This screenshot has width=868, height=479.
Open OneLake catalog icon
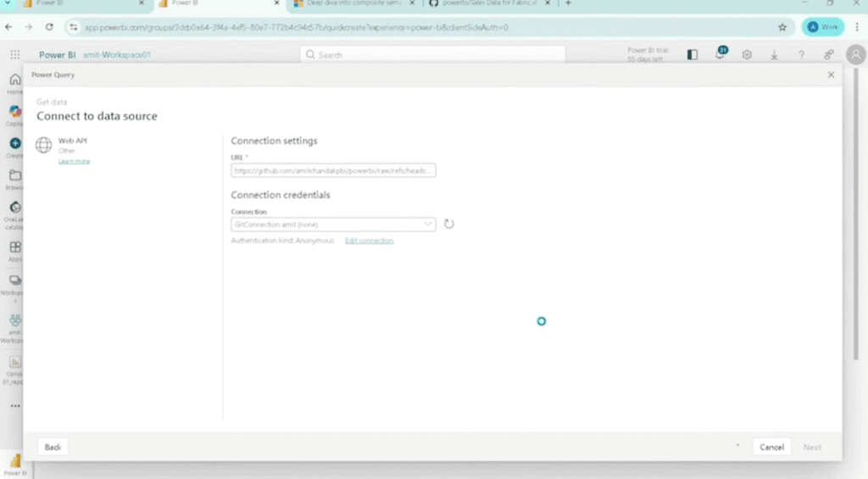point(15,208)
